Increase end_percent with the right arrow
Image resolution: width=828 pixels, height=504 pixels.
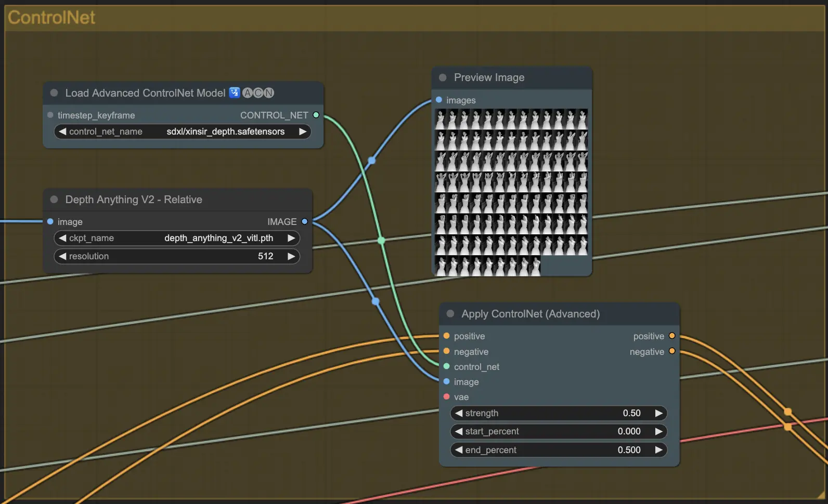[659, 450]
